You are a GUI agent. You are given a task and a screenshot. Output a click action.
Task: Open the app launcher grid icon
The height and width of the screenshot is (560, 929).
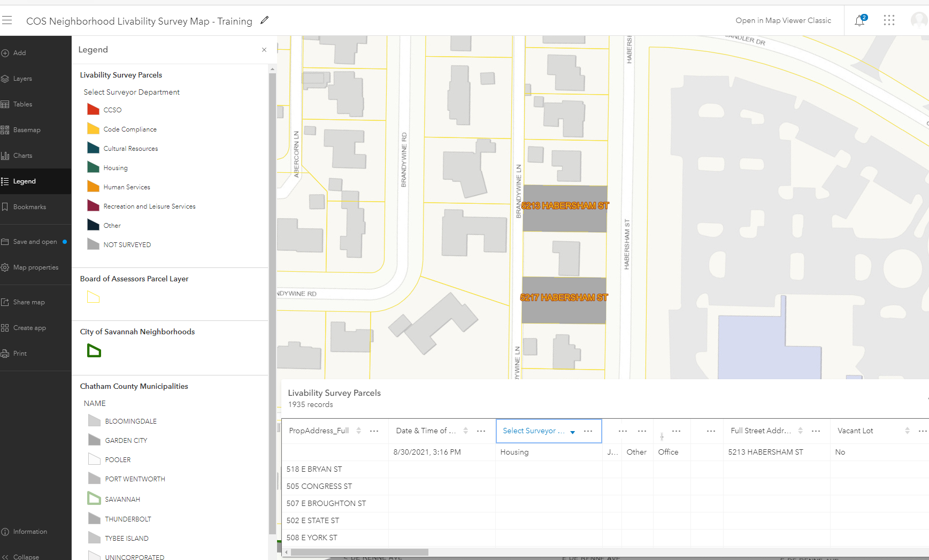889,20
